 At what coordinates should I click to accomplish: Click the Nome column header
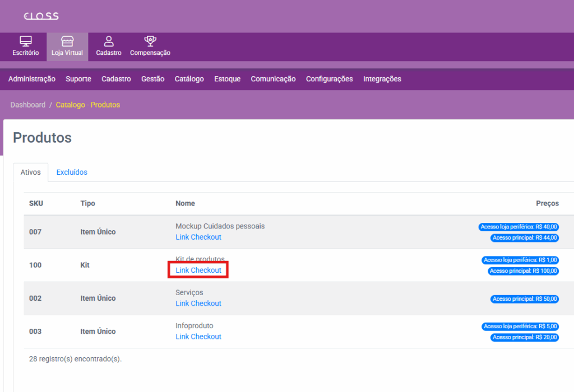point(185,203)
